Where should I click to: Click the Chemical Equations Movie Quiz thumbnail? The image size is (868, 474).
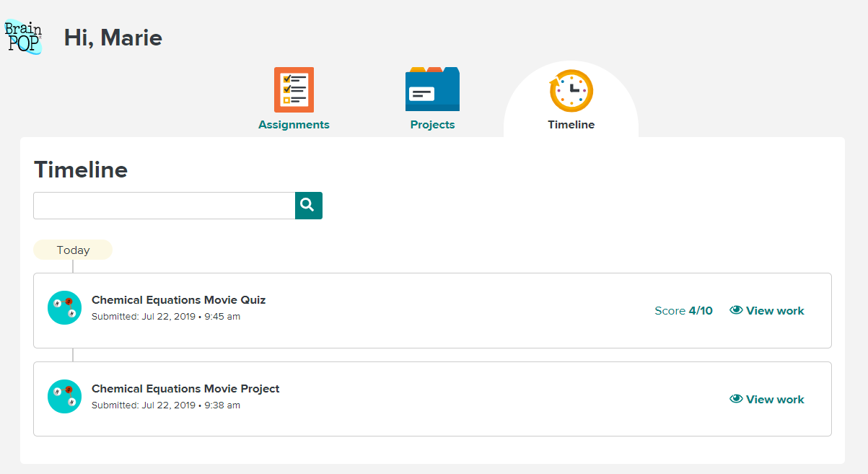[x=64, y=308]
